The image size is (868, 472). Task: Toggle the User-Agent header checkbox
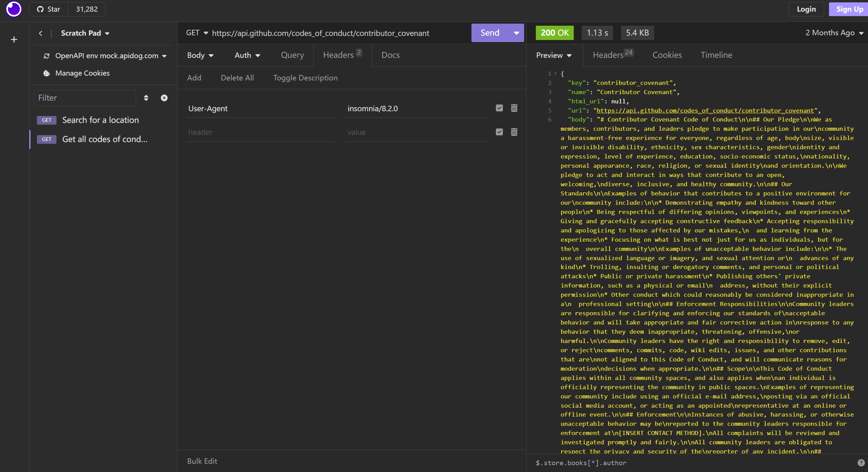[500, 108]
